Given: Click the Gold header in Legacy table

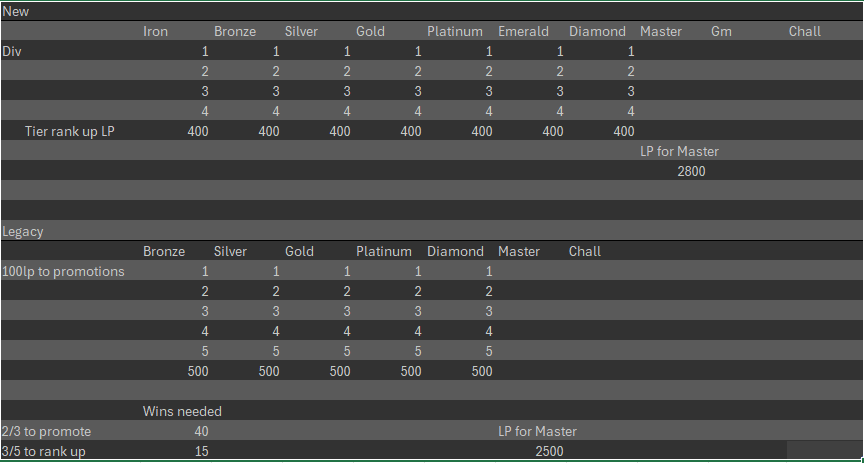Looking at the screenshot, I should tap(299, 252).
